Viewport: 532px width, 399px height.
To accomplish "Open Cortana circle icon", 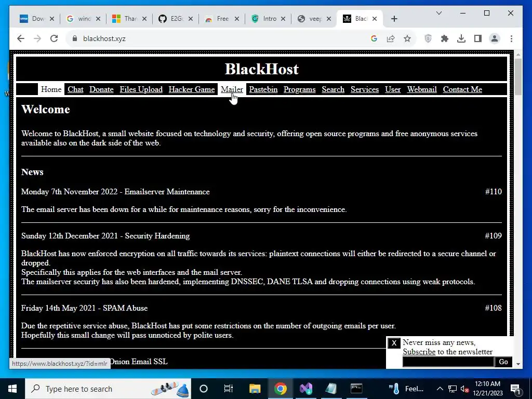I will (x=204, y=389).
